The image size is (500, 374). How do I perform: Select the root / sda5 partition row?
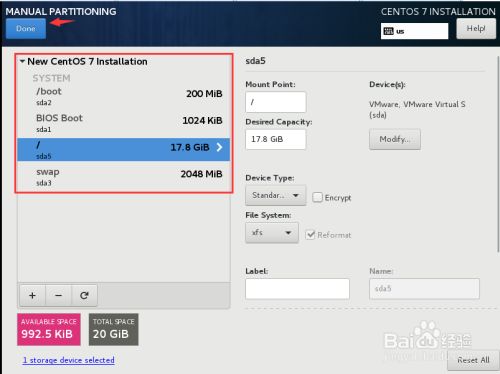pos(124,150)
